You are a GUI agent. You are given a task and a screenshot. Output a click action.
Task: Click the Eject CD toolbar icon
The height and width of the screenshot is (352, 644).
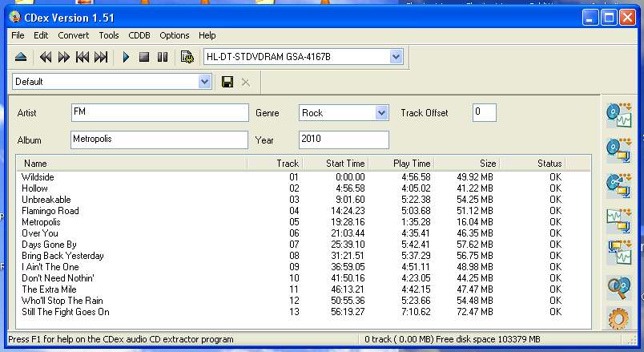pyautogui.click(x=21, y=57)
